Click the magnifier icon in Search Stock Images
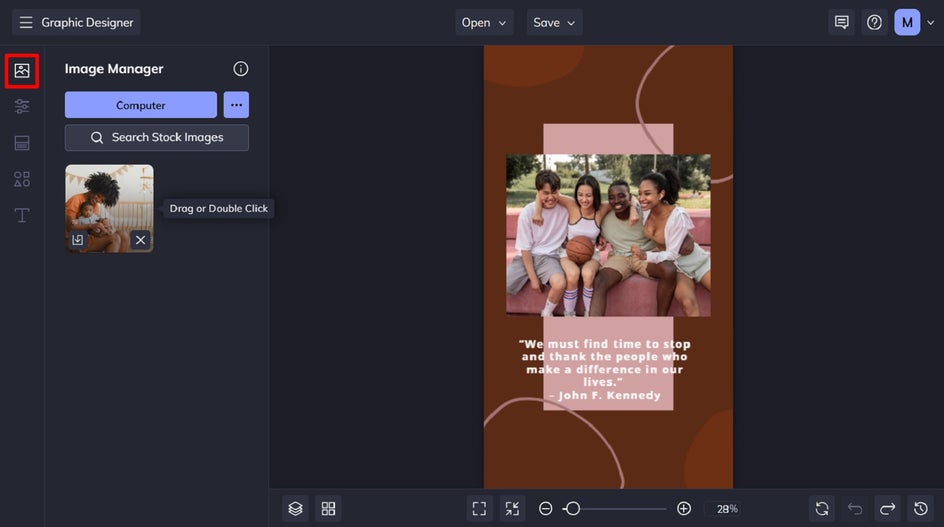 click(x=97, y=137)
